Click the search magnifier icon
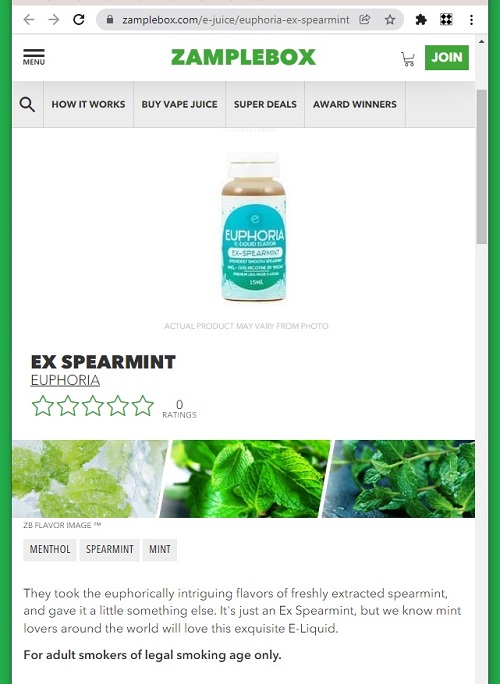Viewport: 500px width, 684px height. tap(27, 105)
